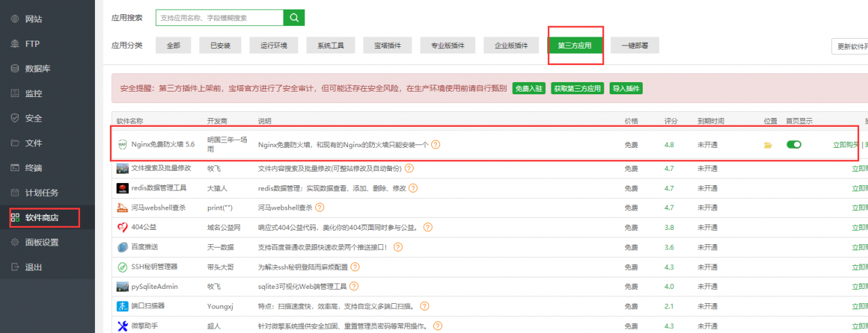Open 软件商店 in the sidebar

point(42,218)
